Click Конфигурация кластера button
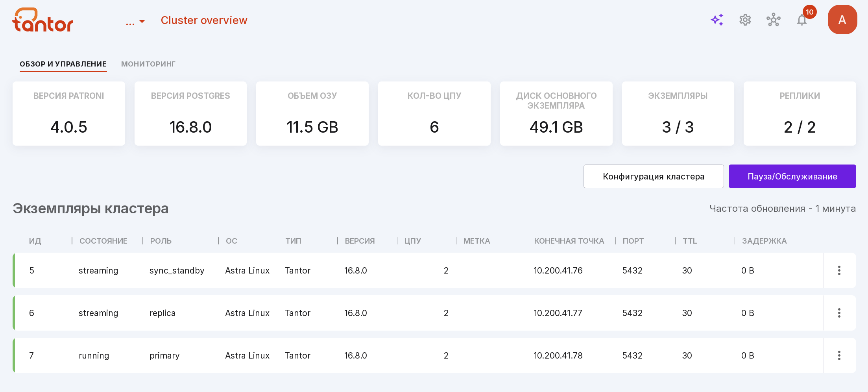The height and width of the screenshot is (392, 868). click(x=654, y=176)
